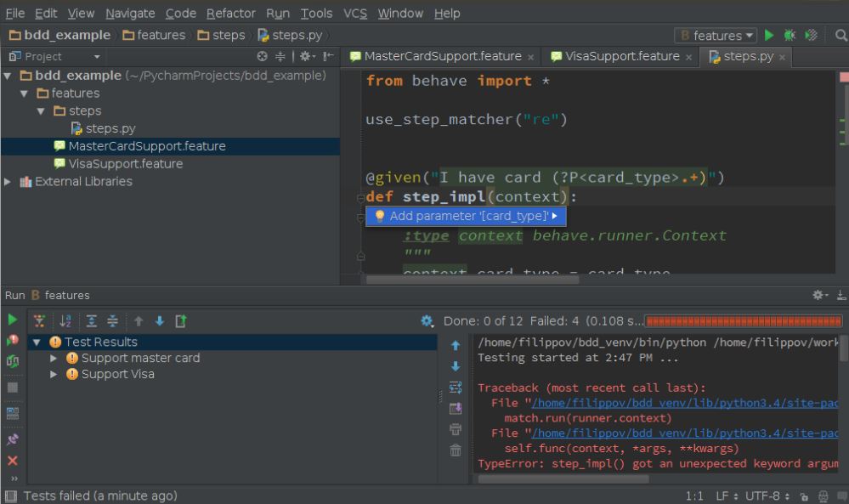Select VisaSupport.feature in Project tree
Image resolution: width=849 pixels, height=504 pixels.
125,164
